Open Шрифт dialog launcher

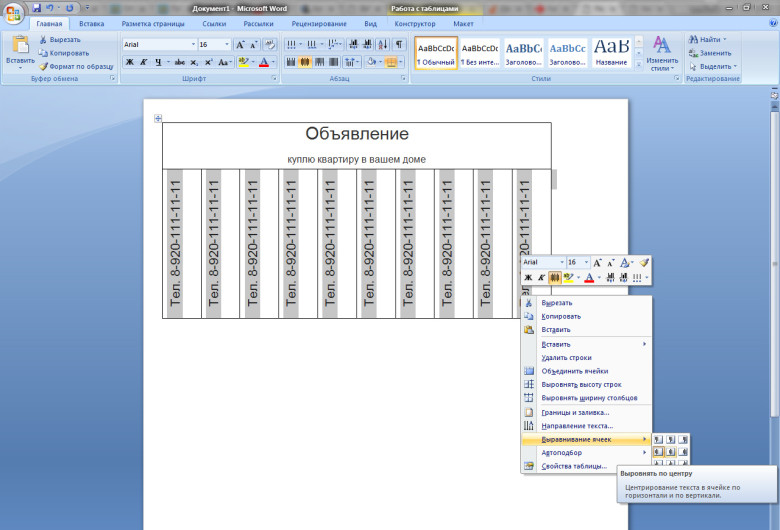(274, 79)
